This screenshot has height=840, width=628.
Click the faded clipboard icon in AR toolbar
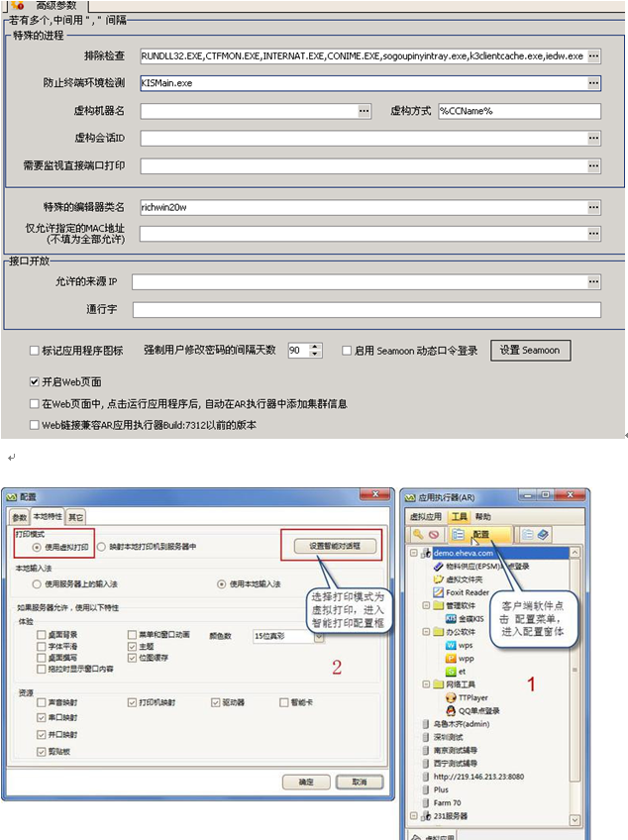pyautogui.click(x=527, y=534)
